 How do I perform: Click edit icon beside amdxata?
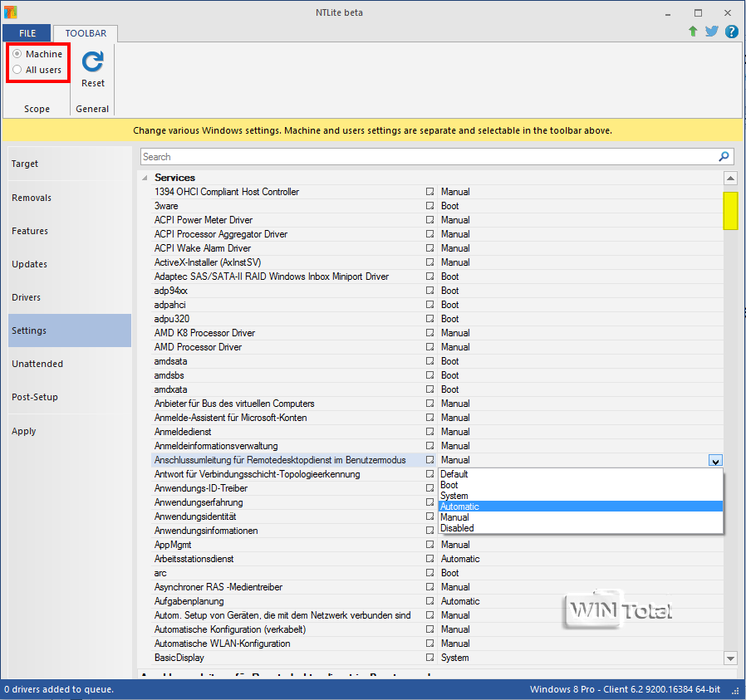[429, 389]
